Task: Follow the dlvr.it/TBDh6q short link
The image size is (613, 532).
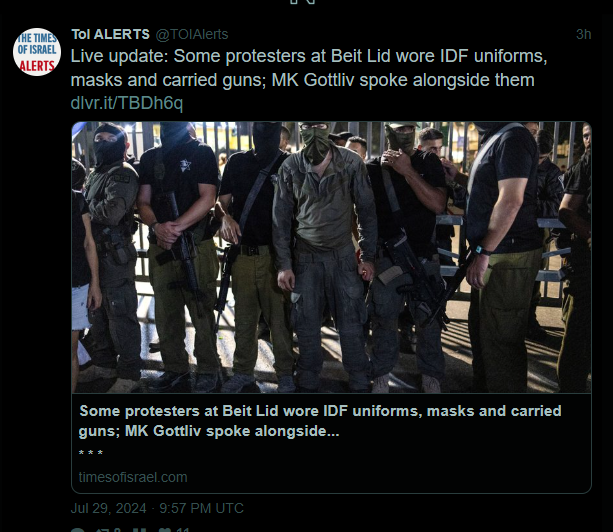Action: point(127,103)
